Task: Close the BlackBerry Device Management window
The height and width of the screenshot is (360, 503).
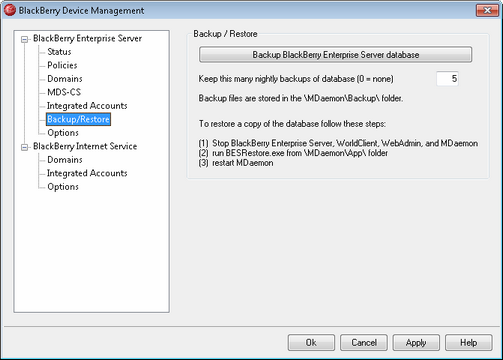Action: 487,10
